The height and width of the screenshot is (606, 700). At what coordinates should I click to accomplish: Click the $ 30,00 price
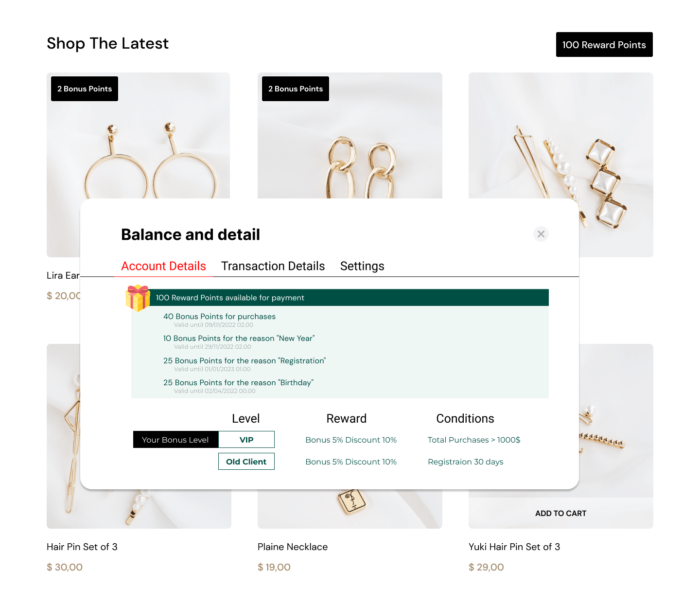pyautogui.click(x=65, y=567)
